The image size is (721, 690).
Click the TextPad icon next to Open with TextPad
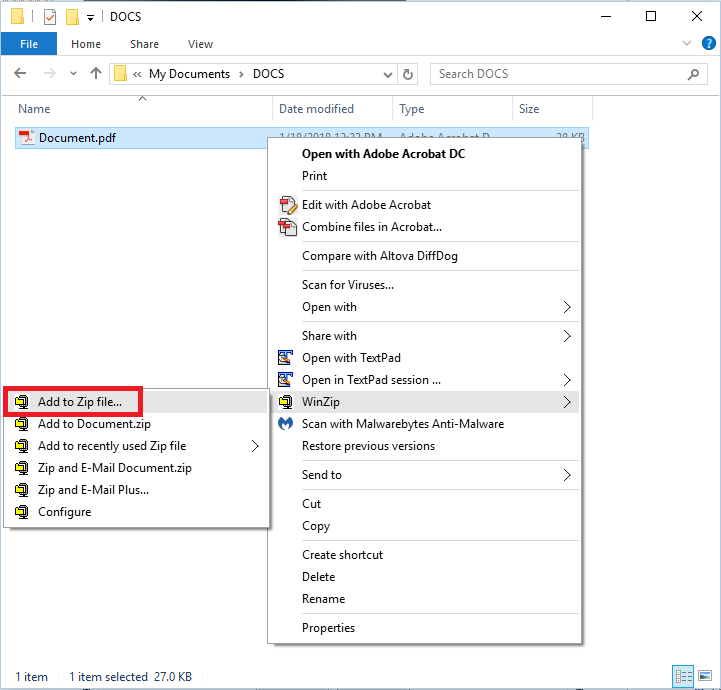[x=286, y=358]
